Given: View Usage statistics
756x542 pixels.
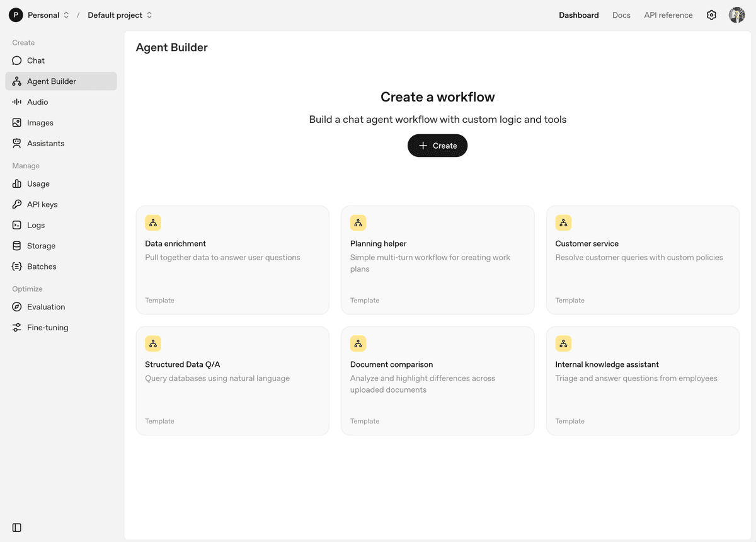Looking at the screenshot, I should pyautogui.click(x=38, y=183).
